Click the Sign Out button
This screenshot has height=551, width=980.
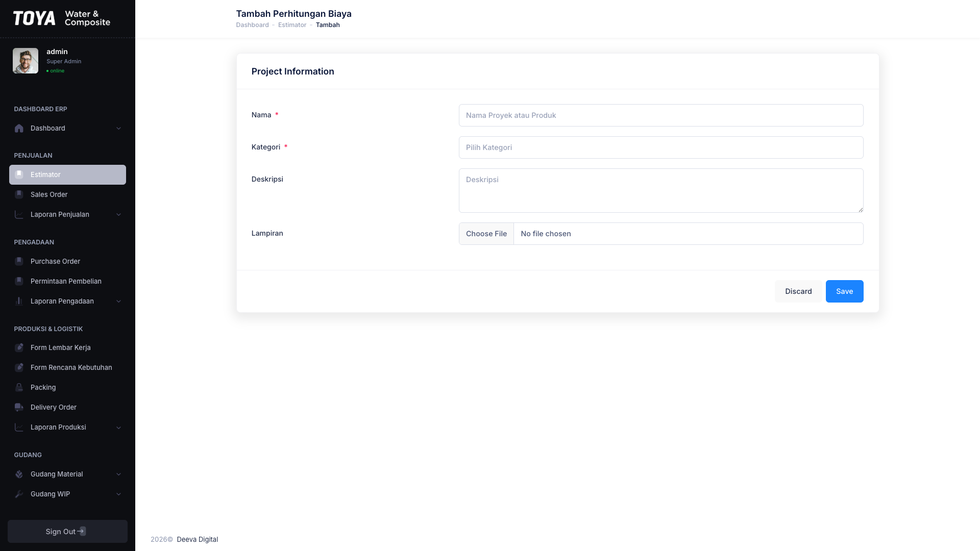(x=67, y=531)
